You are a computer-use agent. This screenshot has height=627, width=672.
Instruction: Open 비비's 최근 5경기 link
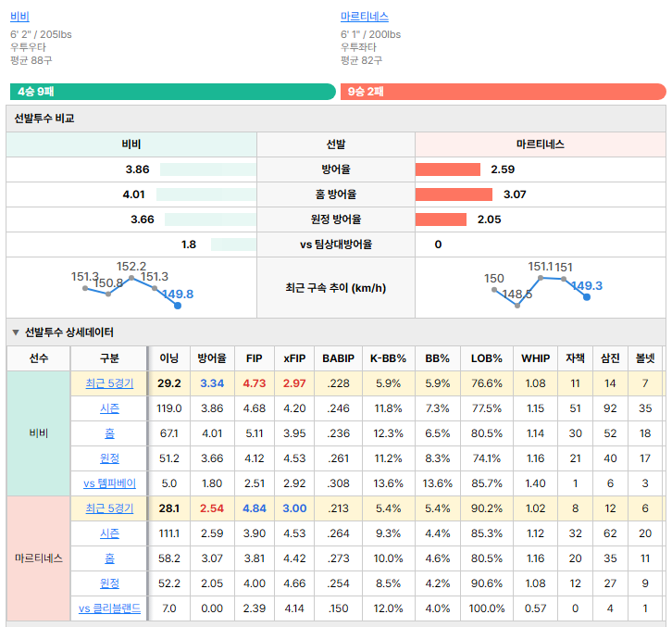[x=109, y=383]
